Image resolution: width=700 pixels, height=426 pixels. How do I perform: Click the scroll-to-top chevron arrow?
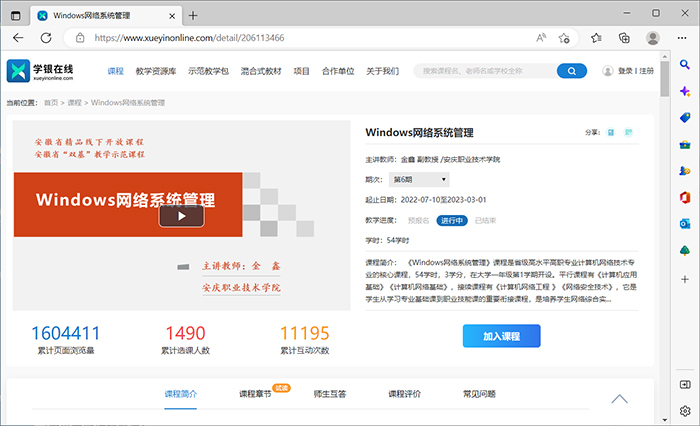[x=619, y=398]
